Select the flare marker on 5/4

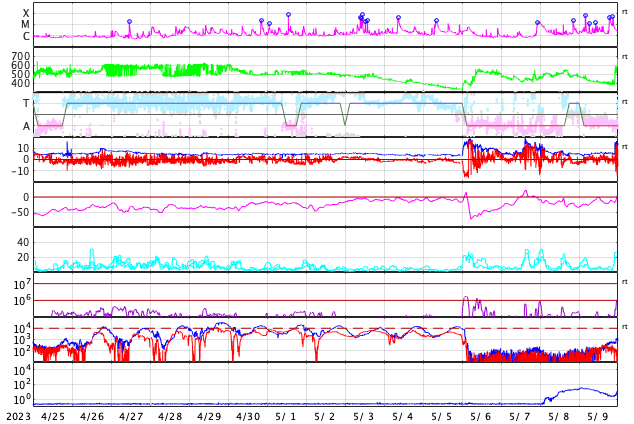point(398,18)
